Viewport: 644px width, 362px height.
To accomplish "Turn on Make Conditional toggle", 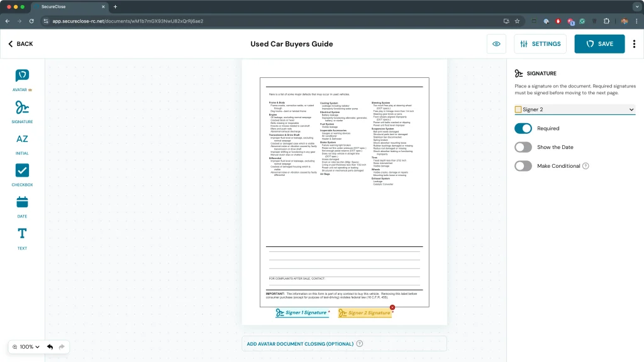I will (523, 166).
